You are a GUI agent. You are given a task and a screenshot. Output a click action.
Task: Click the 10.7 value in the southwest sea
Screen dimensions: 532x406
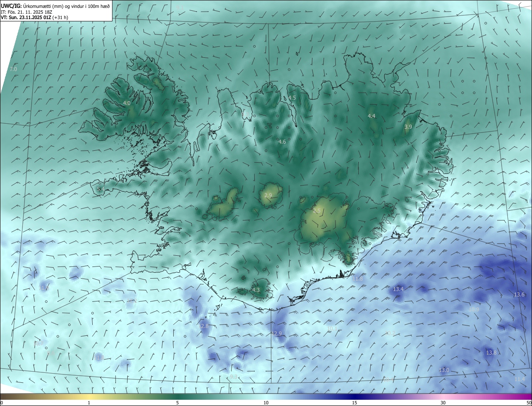pyautogui.click(x=38, y=343)
